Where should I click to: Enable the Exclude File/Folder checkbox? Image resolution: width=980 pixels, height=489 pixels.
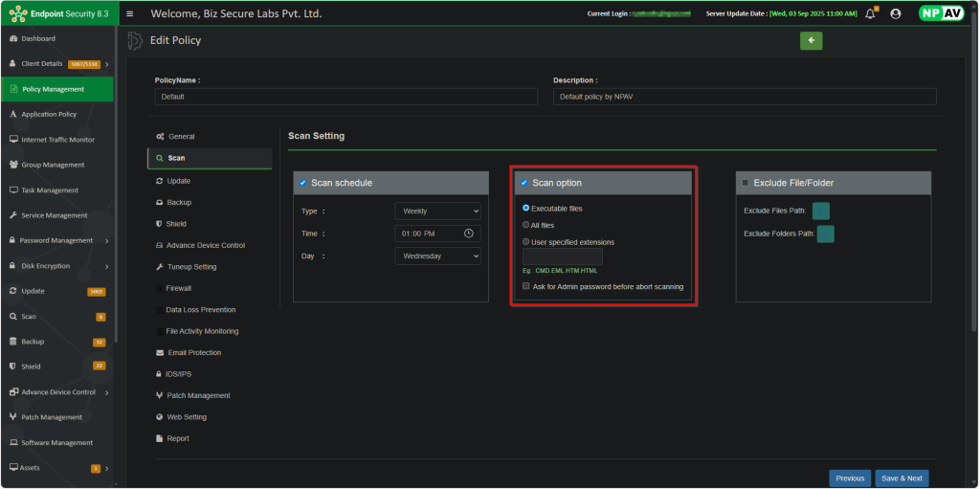[746, 183]
